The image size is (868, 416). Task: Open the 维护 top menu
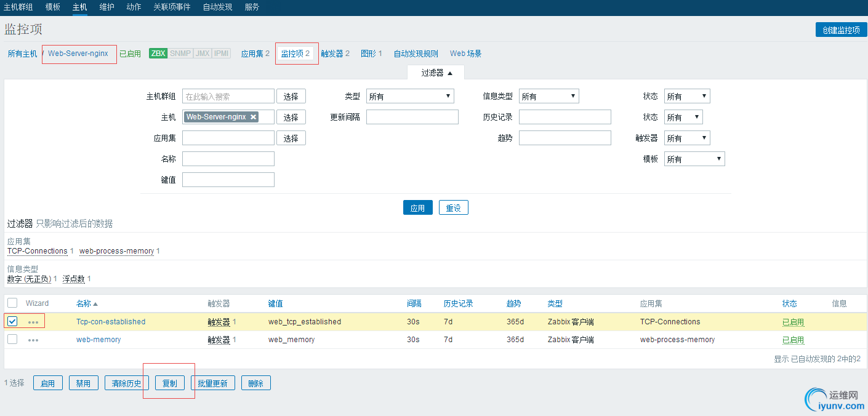[x=107, y=7]
